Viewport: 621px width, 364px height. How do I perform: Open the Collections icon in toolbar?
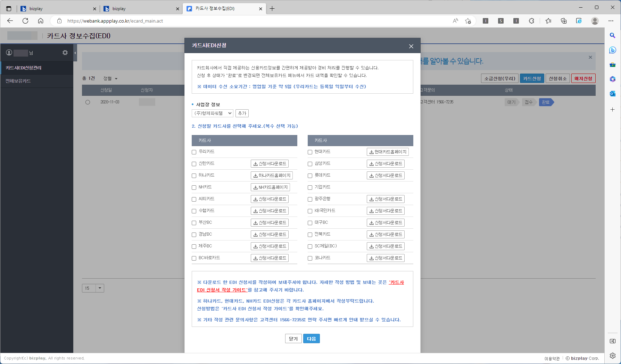(x=564, y=21)
